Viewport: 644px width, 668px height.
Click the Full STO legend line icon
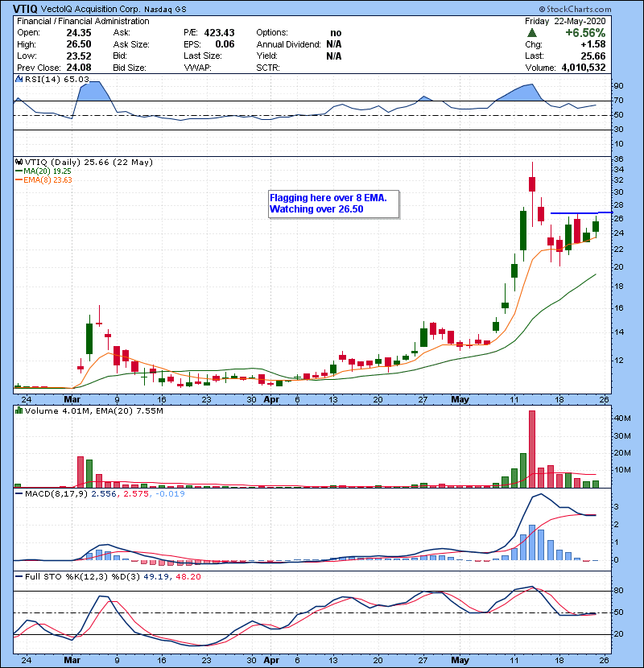point(18,576)
